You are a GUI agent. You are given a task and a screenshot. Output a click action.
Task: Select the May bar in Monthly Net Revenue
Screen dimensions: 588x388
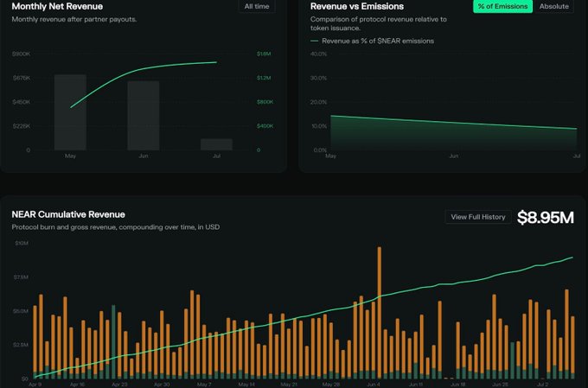point(70,112)
